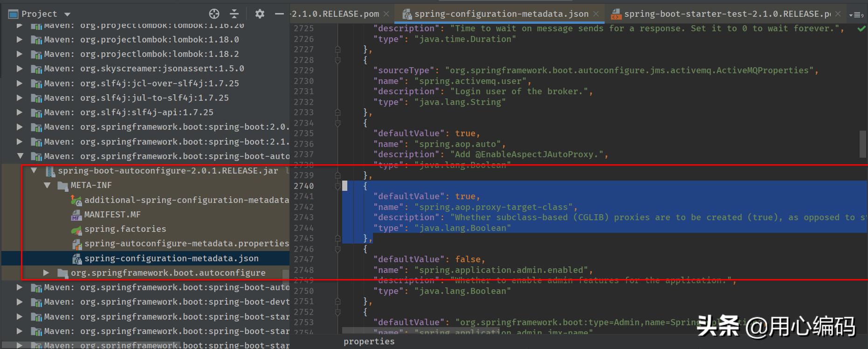868x349 pixels.
Task: Fold code block at line 2740
Action: pyautogui.click(x=338, y=186)
